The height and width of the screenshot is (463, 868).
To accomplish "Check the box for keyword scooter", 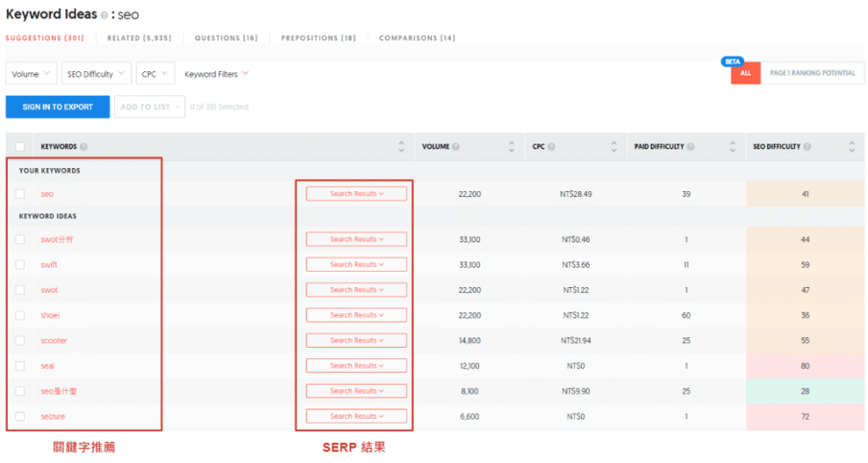I will (x=20, y=341).
